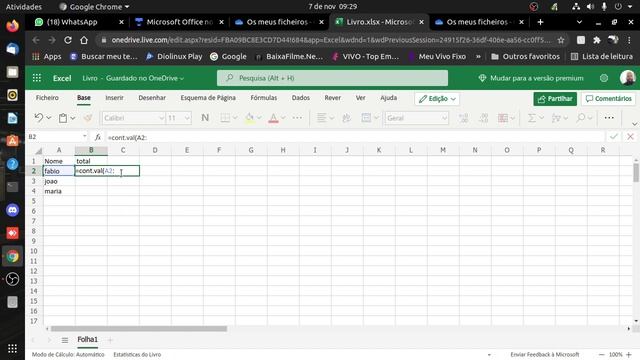Toggle bold N formatting

[205, 118]
